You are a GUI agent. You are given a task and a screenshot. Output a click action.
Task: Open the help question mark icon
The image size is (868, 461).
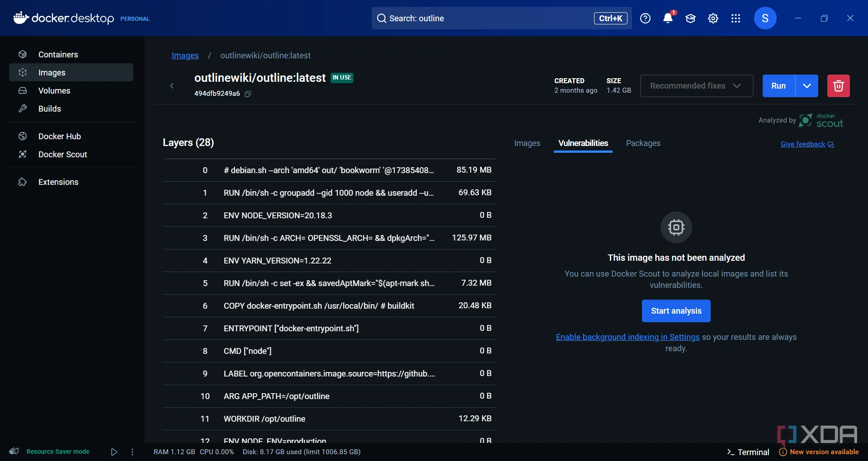(645, 19)
